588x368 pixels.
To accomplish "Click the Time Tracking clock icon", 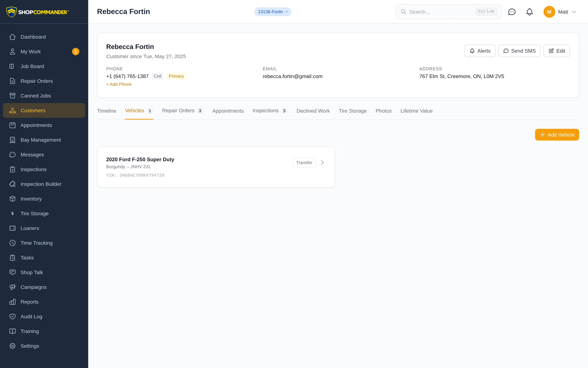I will (12, 243).
